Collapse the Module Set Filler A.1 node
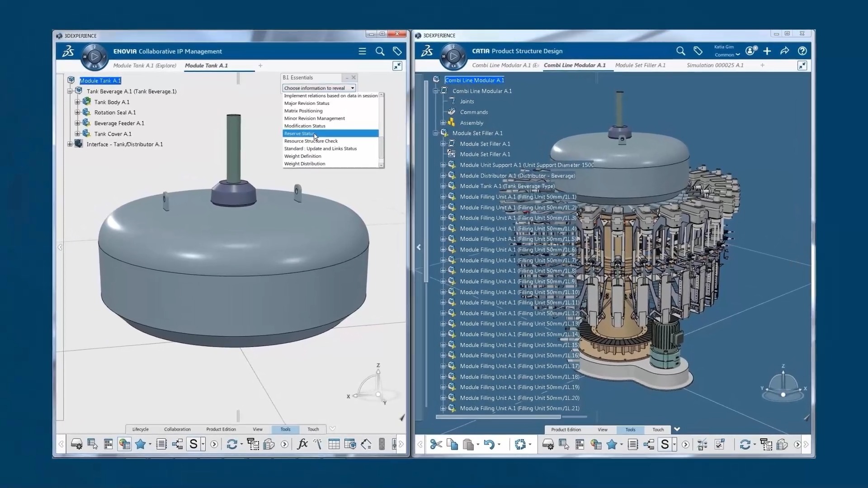 pyautogui.click(x=435, y=133)
